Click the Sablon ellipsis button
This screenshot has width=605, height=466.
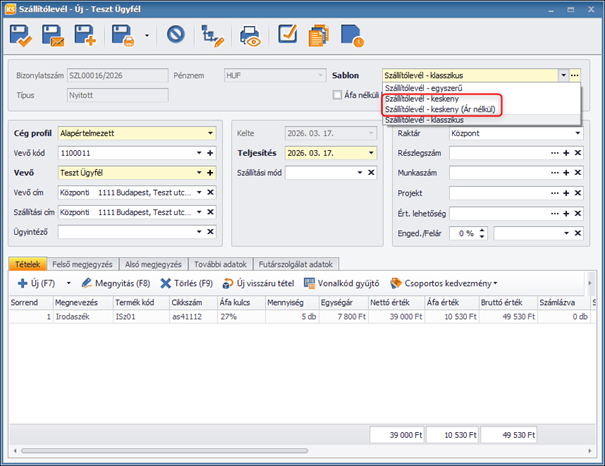coord(575,75)
